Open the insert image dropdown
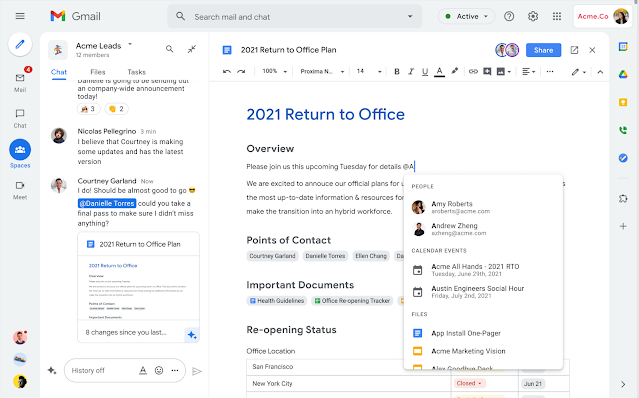This screenshot has width=639, height=398. point(504,72)
